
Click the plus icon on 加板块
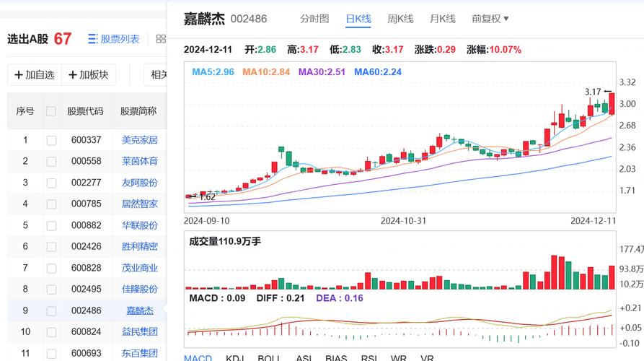73,74
